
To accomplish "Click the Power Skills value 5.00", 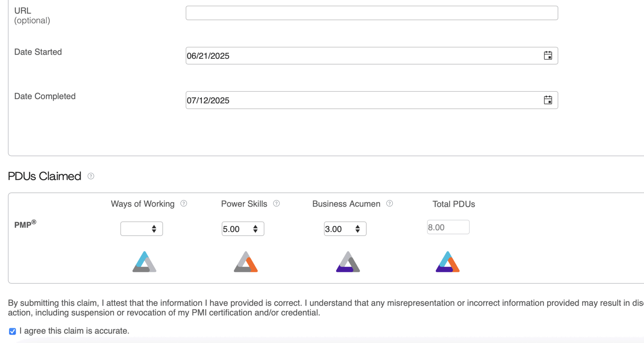I will 232,229.
